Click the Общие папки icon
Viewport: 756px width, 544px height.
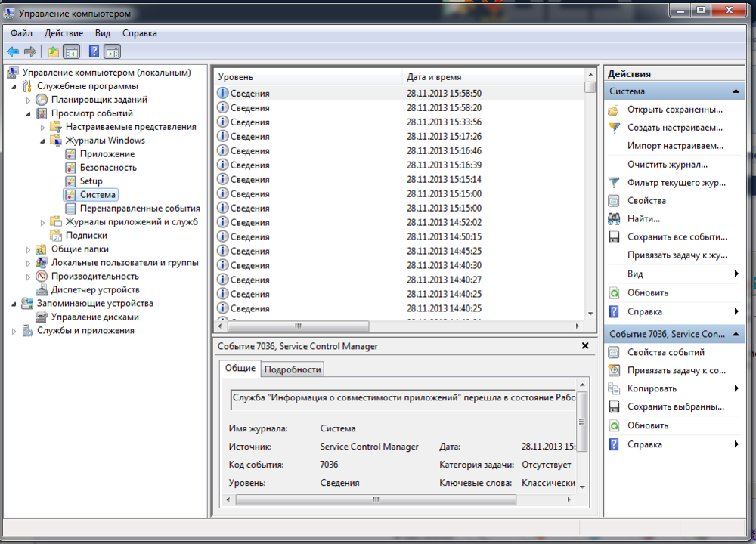(42, 249)
